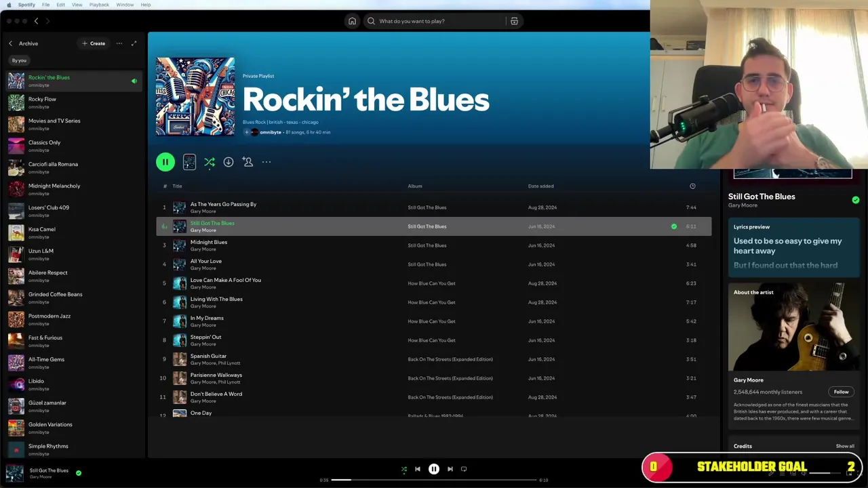Open the Help menu
The width and height of the screenshot is (868, 488).
pyautogui.click(x=146, y=5)
